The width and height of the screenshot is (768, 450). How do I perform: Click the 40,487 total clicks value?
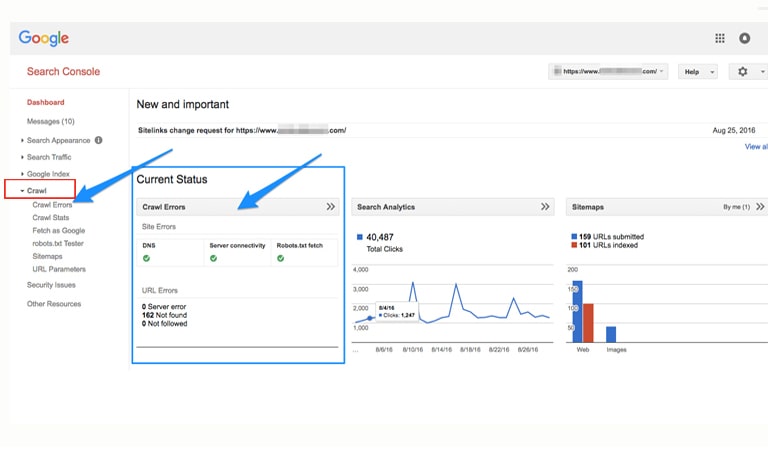pos(380,237)
